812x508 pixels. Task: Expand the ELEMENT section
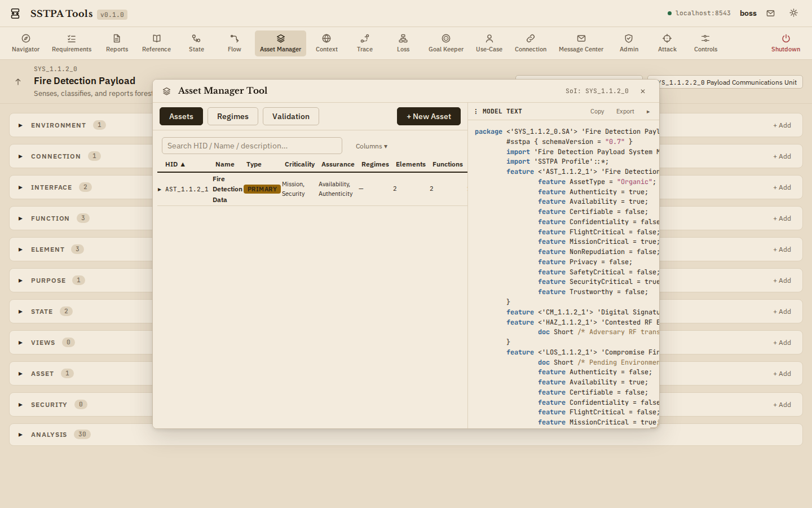(x=20, y=249)
